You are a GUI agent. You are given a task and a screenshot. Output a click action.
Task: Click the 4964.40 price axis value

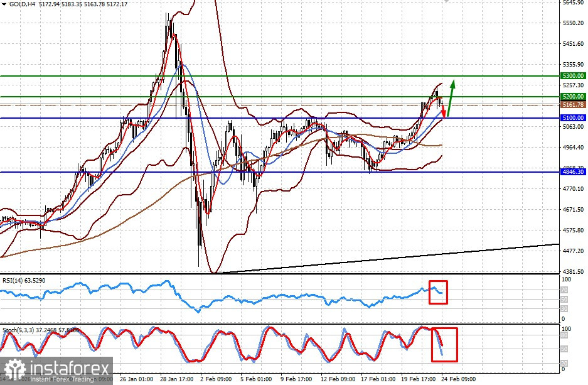coord(574,148)
